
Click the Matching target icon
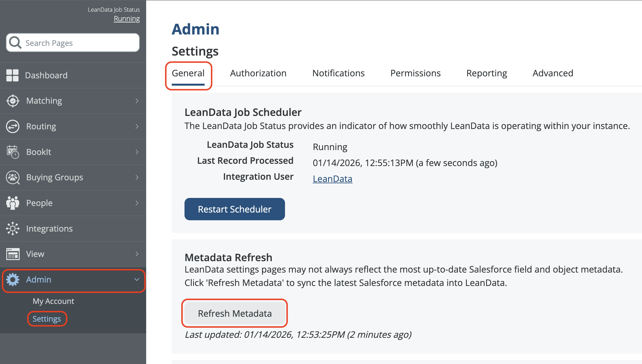point(13,101)
